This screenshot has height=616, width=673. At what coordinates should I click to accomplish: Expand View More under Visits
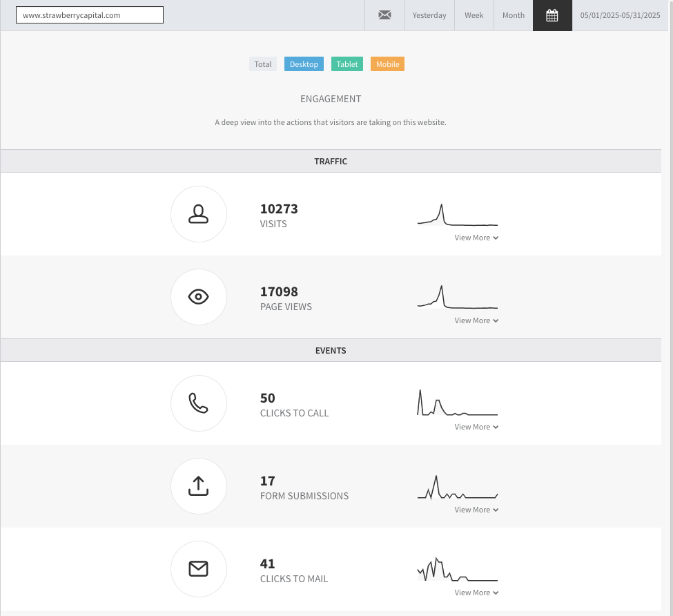[x=476, y=238]
